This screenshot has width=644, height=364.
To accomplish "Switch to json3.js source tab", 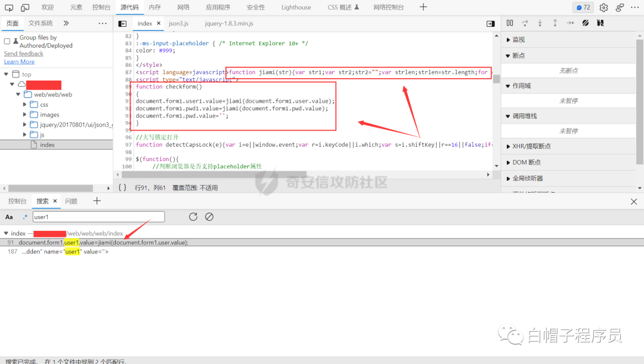I will pos(178,23).
